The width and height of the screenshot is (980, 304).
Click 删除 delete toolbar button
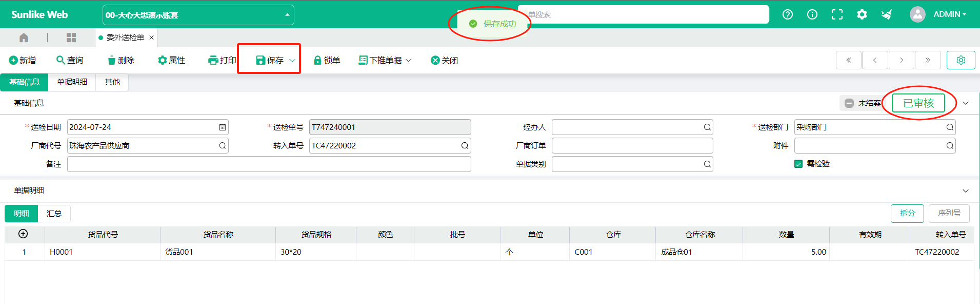pyautogui.click(x=121, y=60)
